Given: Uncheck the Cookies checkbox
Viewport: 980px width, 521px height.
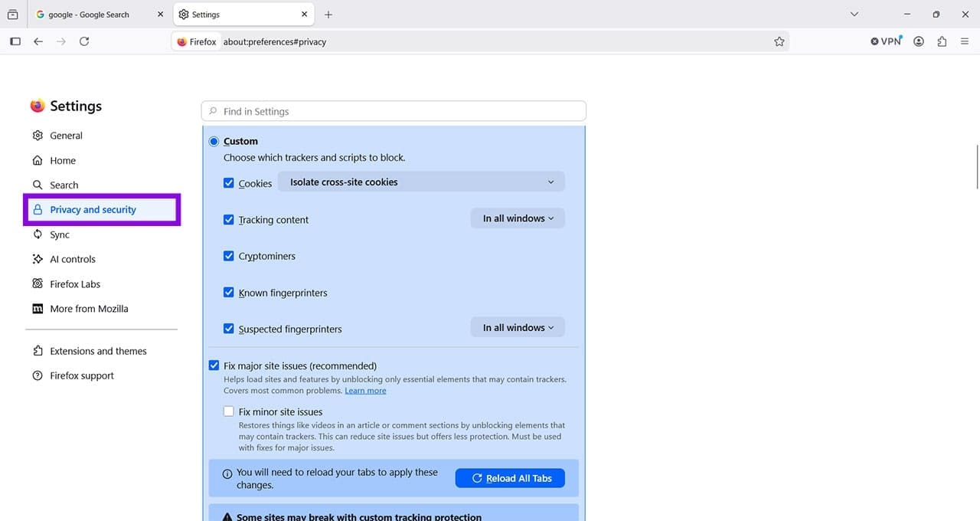Looking at the screenshot, I should (228, 183).
